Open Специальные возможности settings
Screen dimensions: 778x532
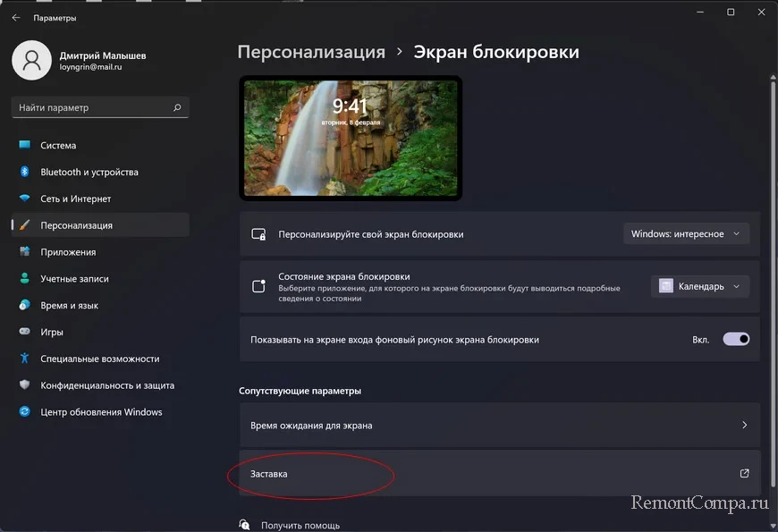click(99, 359)
